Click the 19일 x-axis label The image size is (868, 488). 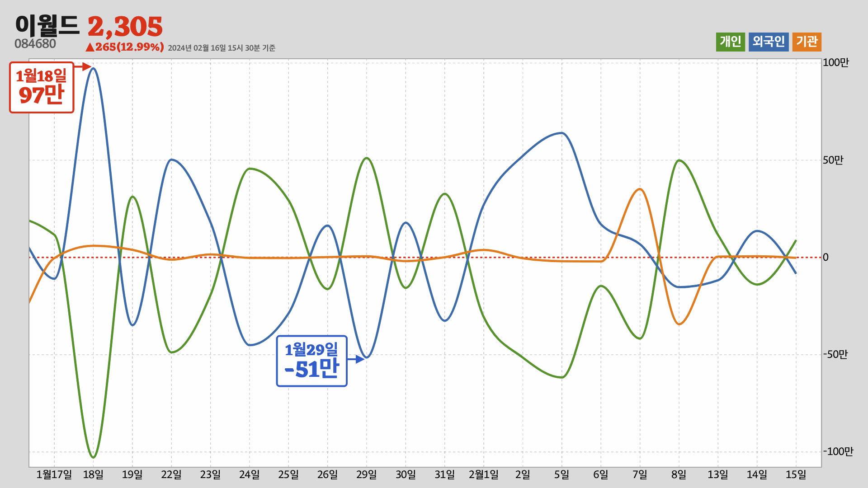(x=132, y=475)
